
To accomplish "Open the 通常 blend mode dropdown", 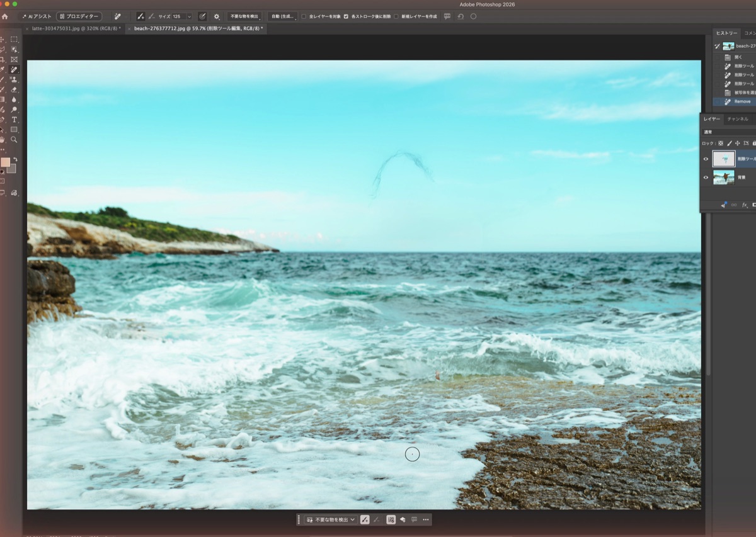I will pyautogui.click(x=729, y=132).
